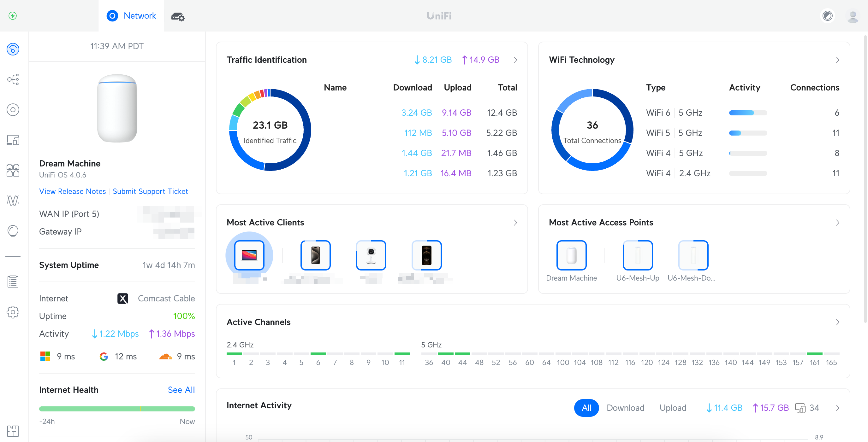
Task: Click the Internet Health timeline bar
Action: coord(117,409)
